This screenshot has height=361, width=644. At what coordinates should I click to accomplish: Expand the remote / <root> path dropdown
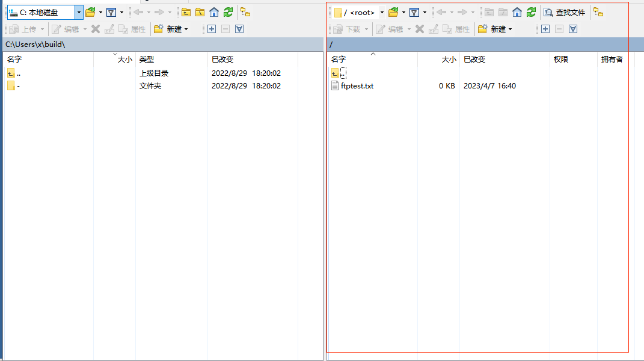(382, 12)
